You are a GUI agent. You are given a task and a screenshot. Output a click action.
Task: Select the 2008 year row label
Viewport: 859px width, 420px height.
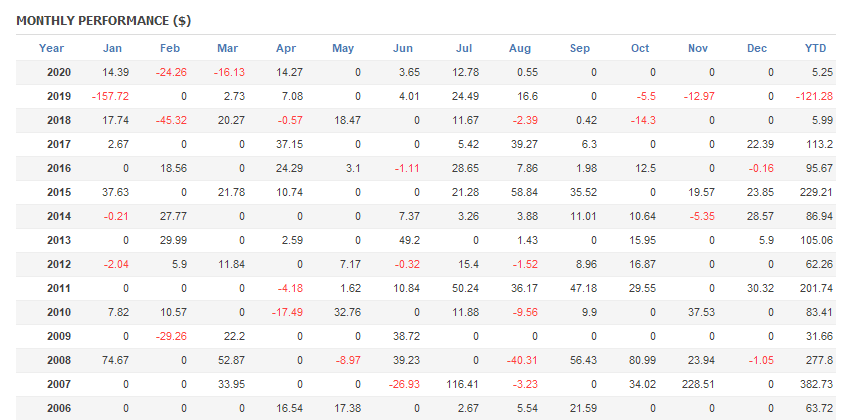[x=59, y=361]
